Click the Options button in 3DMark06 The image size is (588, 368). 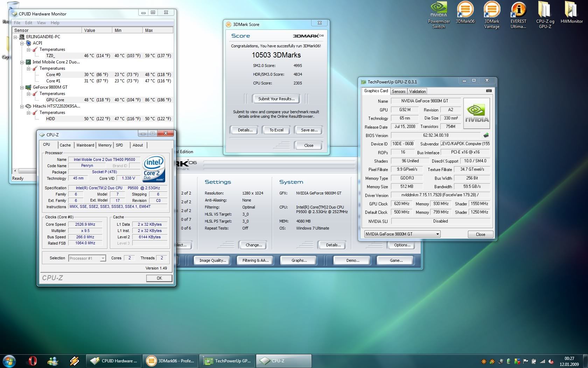click(x=402, y=245)
